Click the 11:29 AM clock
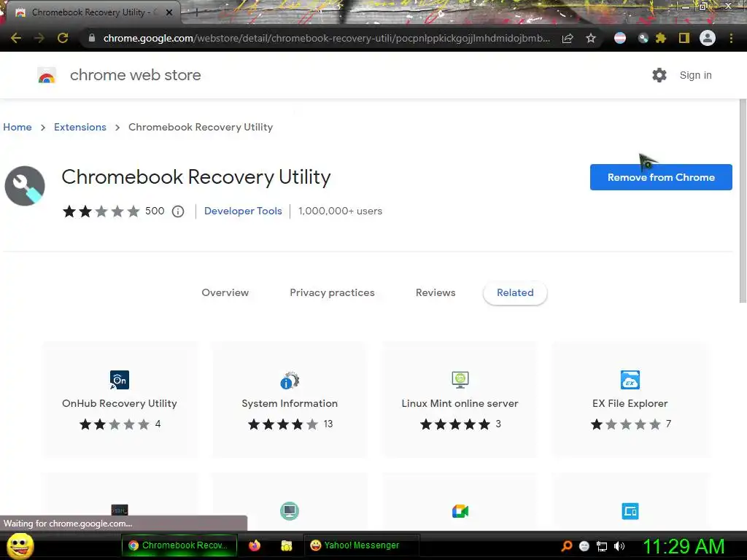 pos(684,546)
